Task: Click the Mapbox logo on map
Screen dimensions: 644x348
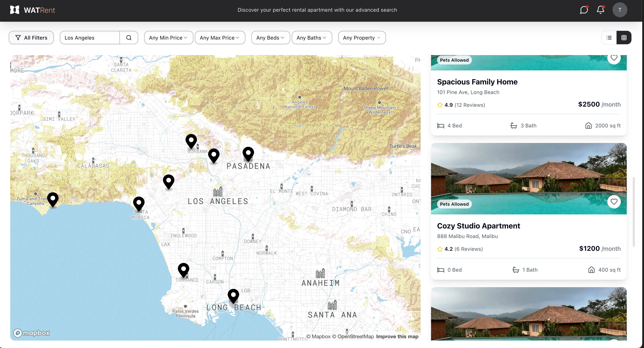Action: tap(32, 333)
